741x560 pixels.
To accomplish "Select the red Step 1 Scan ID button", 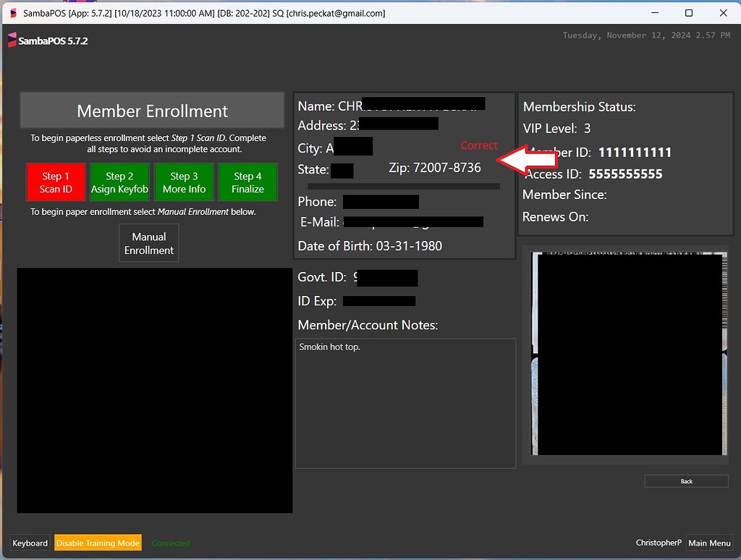I will coord(56,182).
